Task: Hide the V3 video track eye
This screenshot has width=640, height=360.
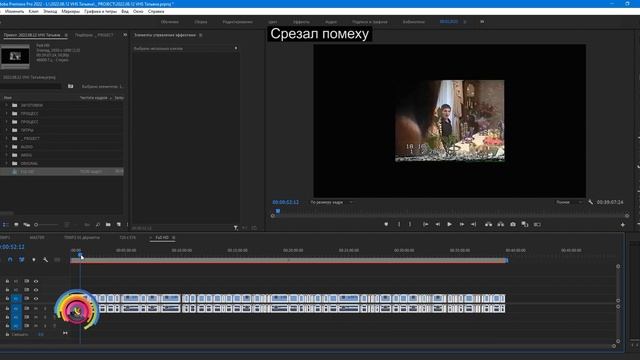Action: pos(36,281)
